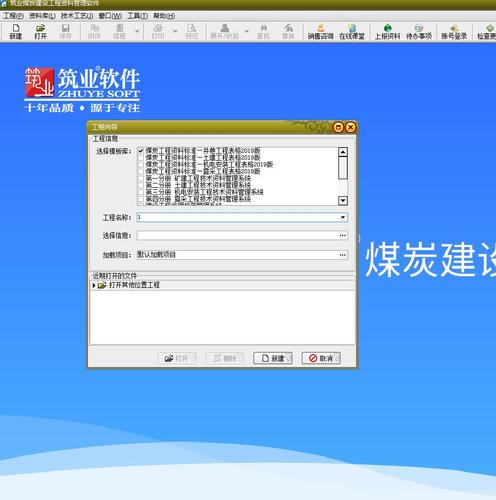Click the 预览 toolbar icon
Viewport: 496px width, 500px height.
192,32
